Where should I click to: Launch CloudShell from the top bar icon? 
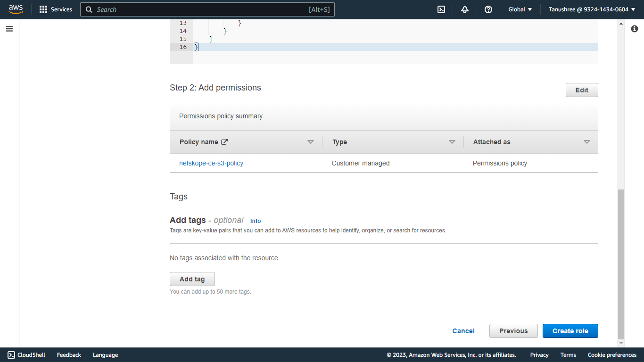(x=441, y=9)
